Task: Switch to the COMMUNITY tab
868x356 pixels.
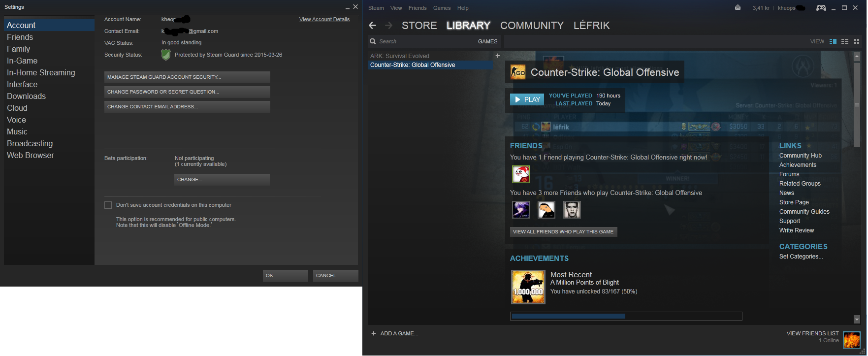Action: point(532,26)
